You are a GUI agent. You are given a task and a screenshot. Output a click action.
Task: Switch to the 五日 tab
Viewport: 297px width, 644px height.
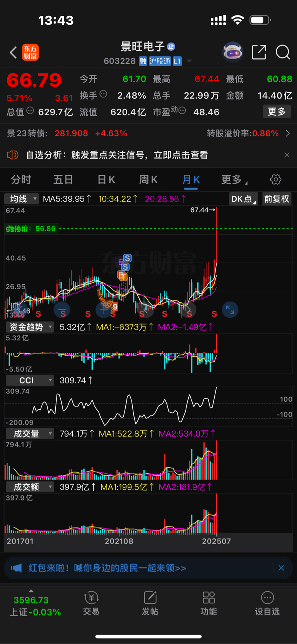point(63,179)
